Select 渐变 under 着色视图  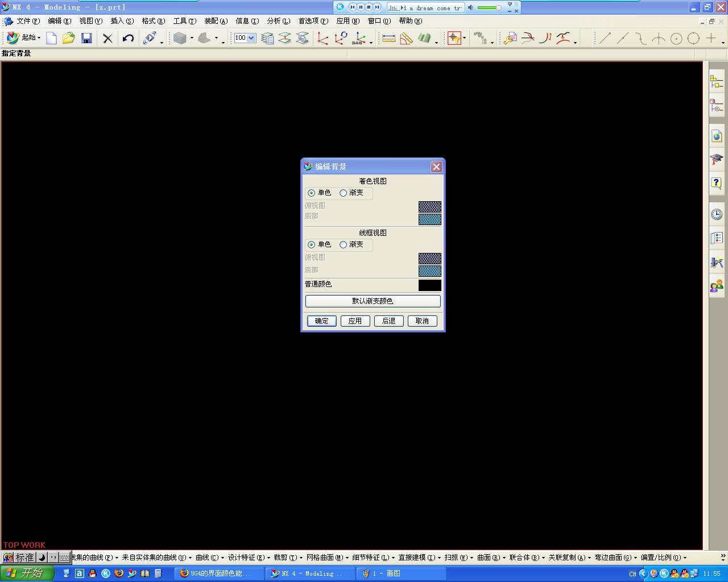(x=351, y=193)
